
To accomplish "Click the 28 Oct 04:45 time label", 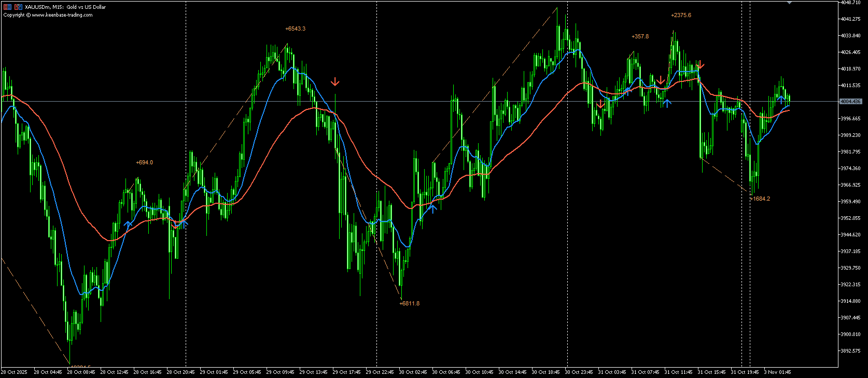I will (x=48, y=372).
